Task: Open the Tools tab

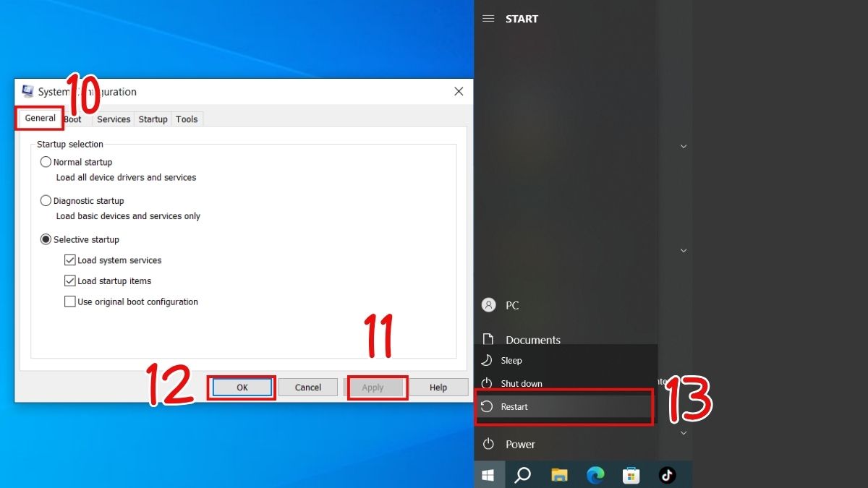Action: point(187,119)
